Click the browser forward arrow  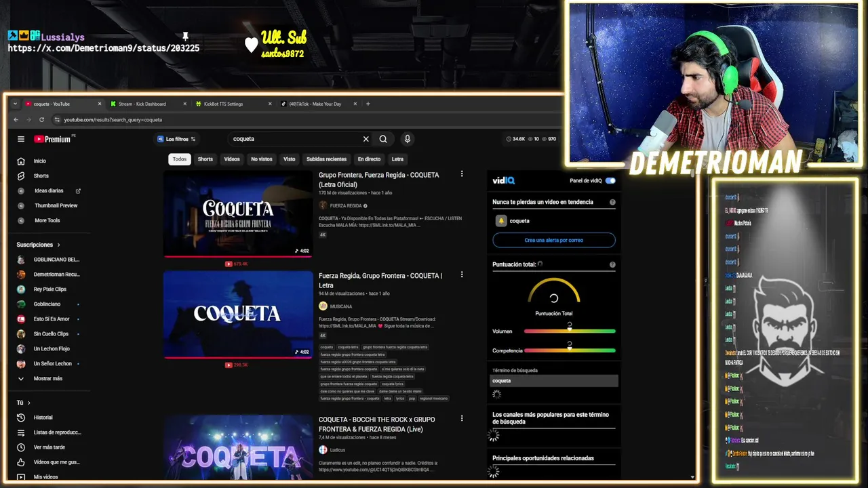(x=28, y=120)
